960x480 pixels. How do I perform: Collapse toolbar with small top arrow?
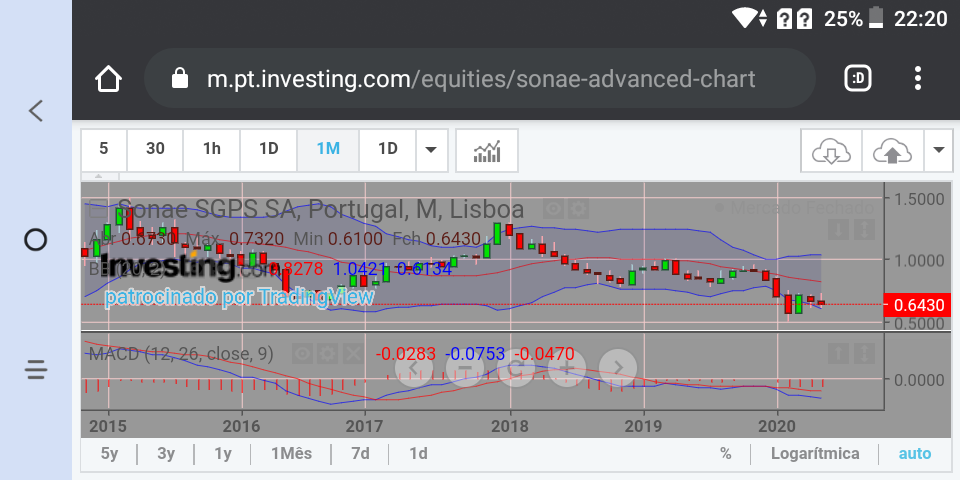(x=99, y=176)
